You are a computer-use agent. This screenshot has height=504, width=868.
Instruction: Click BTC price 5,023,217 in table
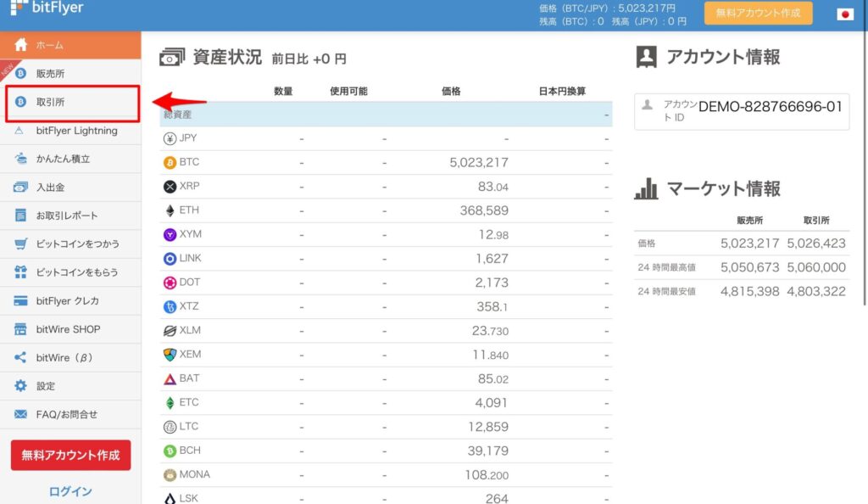pyautogui.click(x=479, y=162)
